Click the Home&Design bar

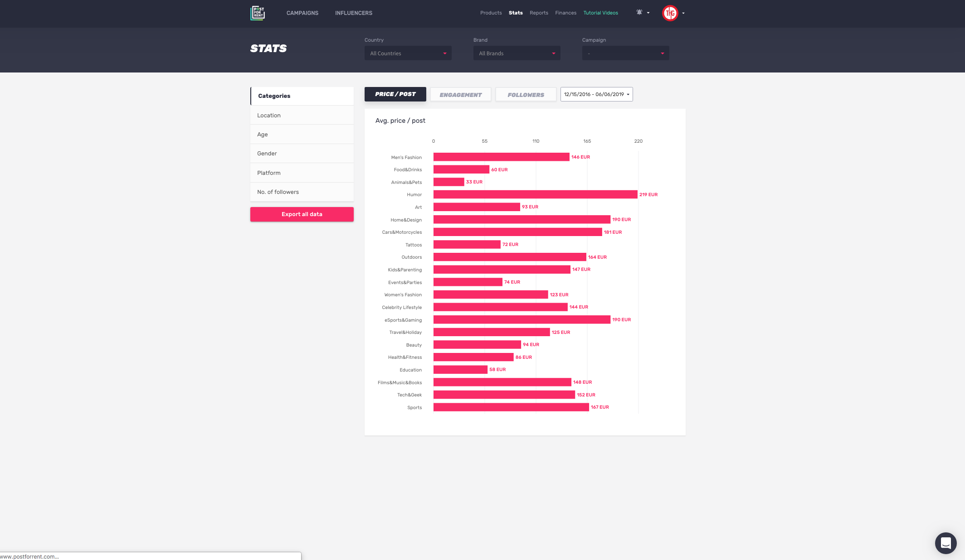[522, 219]
